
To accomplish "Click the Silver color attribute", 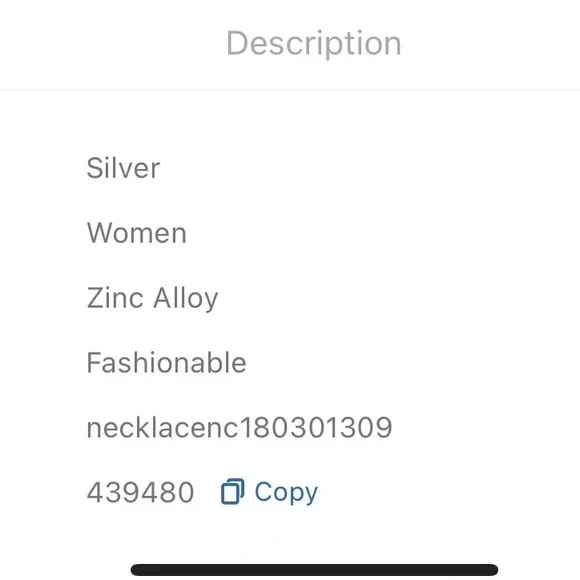I will point(123,168).
